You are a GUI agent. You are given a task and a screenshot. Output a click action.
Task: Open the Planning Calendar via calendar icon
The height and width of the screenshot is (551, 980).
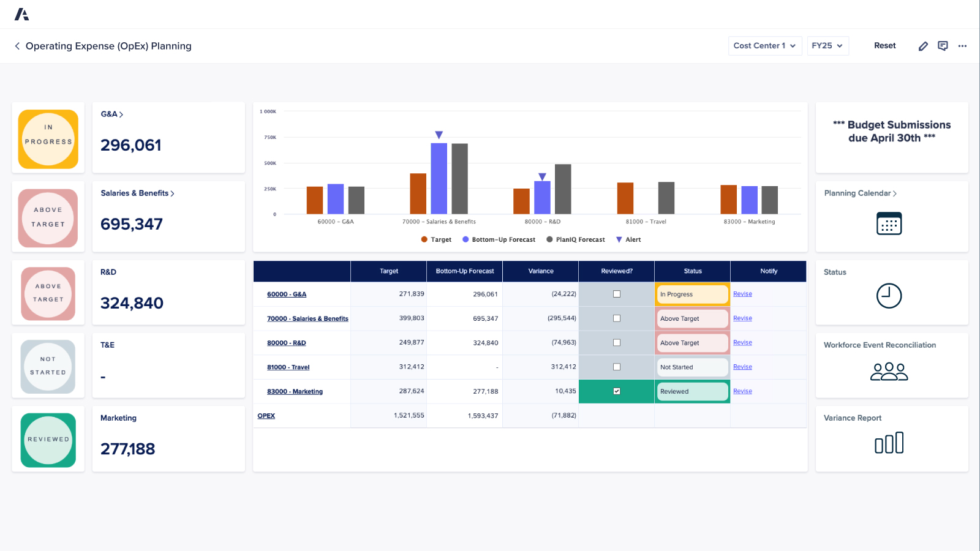click(x=890, y=223)
